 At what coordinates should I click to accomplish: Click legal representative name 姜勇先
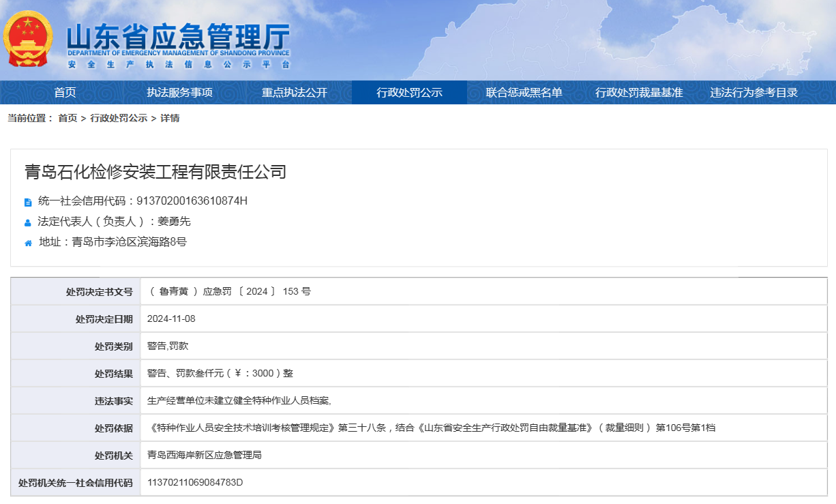tap(175, 222)
